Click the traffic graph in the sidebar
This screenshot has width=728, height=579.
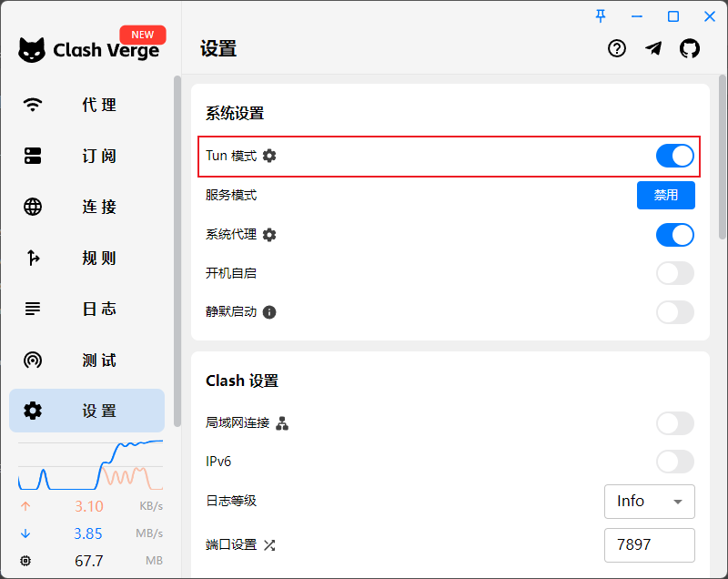(90, 465)
